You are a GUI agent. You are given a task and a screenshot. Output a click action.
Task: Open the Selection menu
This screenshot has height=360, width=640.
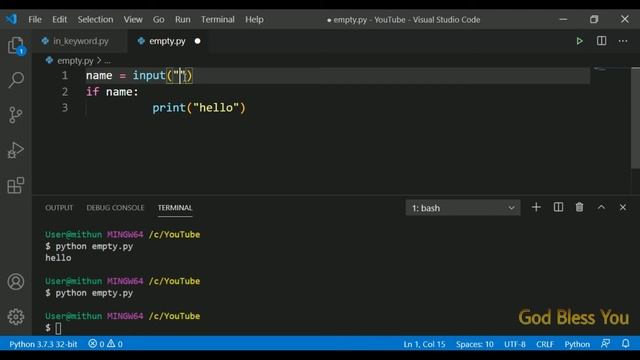click(x=96, y=19)
